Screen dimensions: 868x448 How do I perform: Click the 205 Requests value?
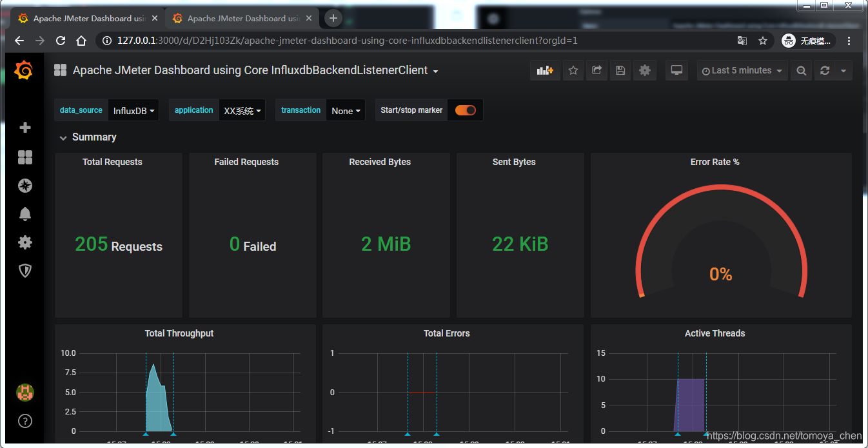click(x=119, y=244)
